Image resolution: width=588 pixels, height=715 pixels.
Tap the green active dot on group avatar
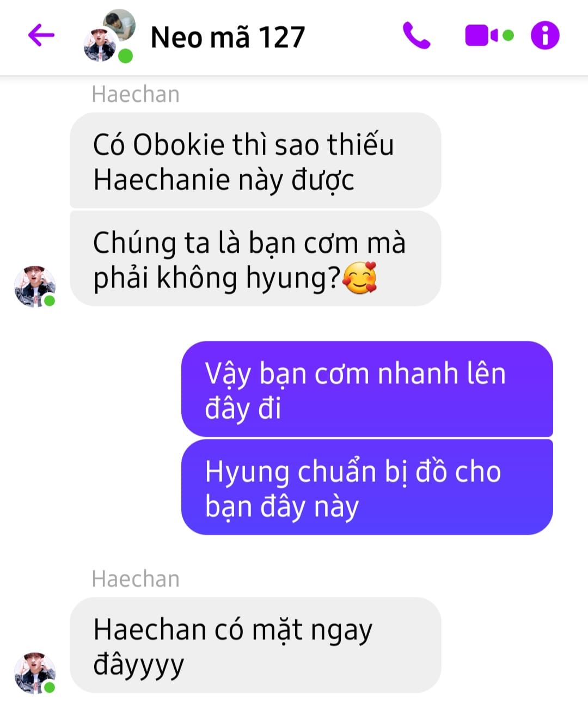(126, 56)
